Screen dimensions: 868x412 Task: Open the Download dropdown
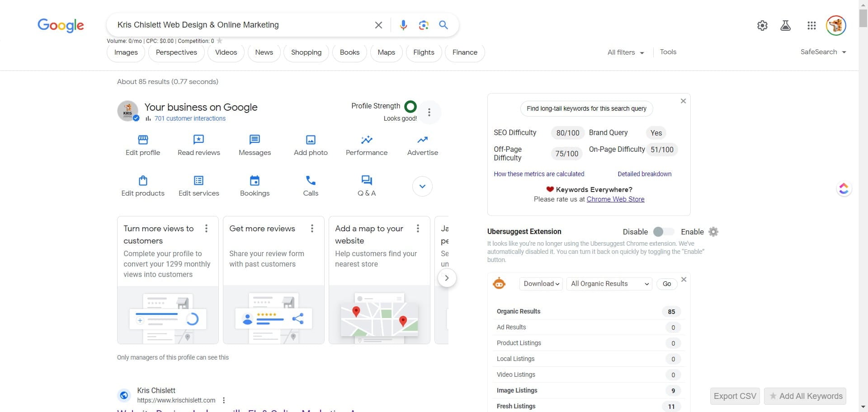point(541,284)
